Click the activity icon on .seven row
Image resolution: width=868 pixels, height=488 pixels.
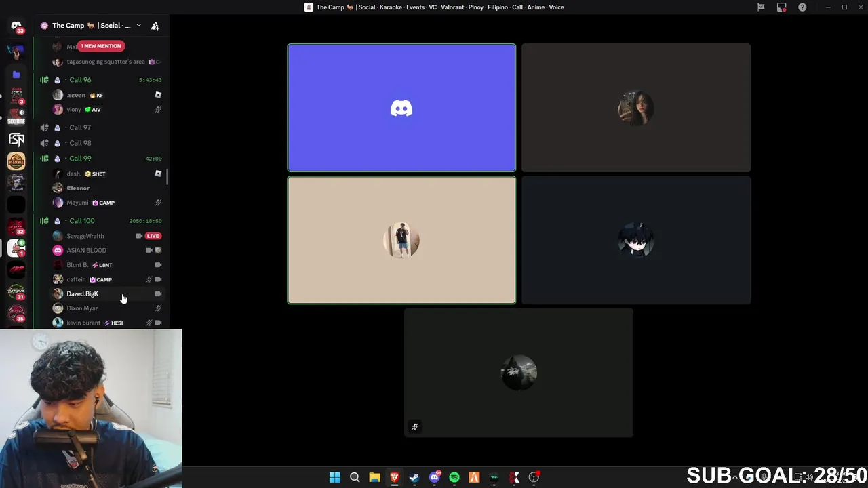click(158, 95)
